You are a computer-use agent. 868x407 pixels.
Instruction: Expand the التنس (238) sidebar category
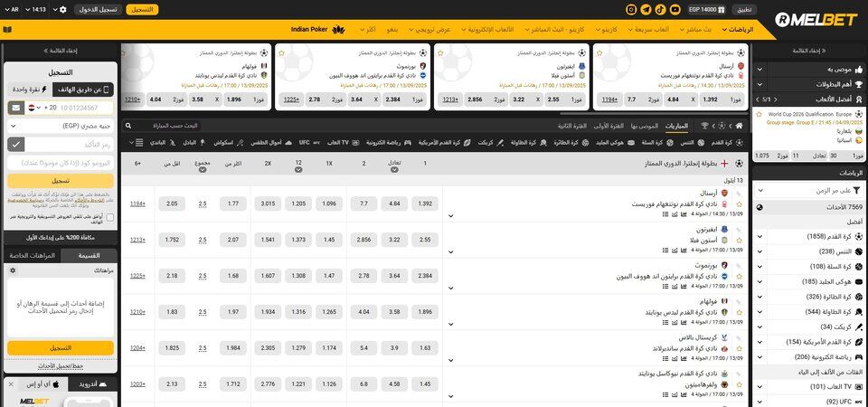(810, 251)
